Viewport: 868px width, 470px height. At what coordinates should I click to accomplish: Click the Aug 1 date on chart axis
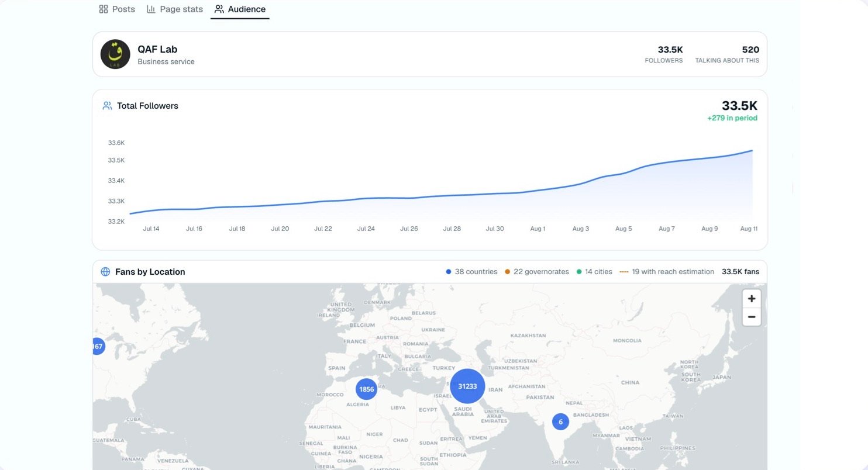[x=538, y=229]
